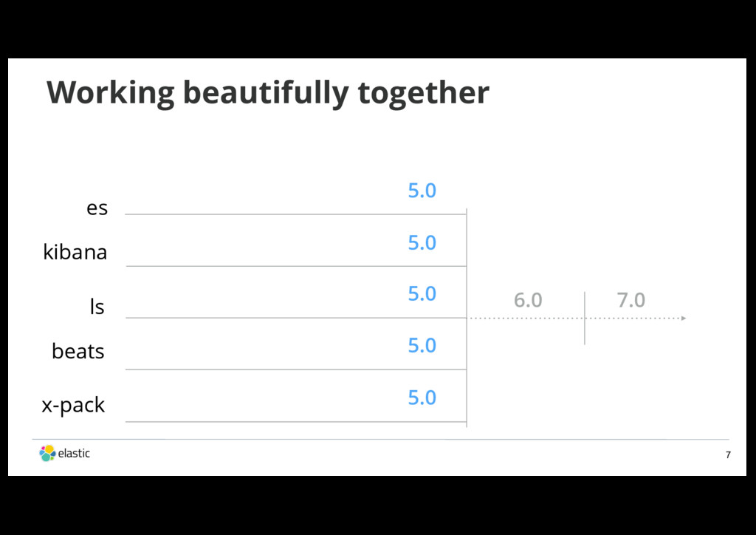The height and width of the screenshot is (535, 756).
Task: Click the Elastic logo icon
Action: point(47,453)
